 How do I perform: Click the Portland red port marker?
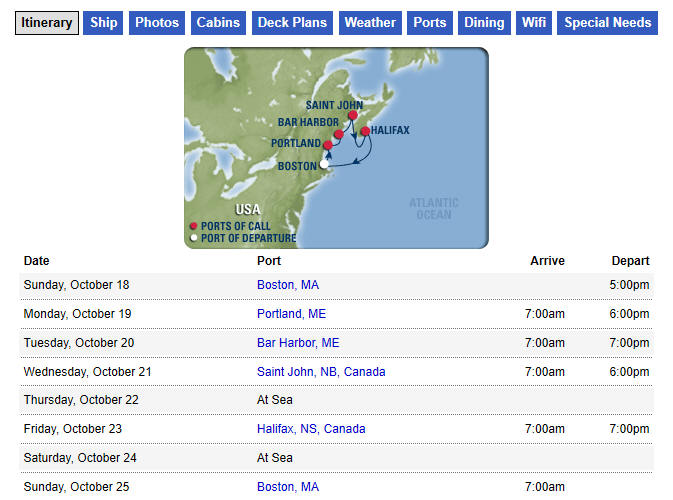click(328, 145)
